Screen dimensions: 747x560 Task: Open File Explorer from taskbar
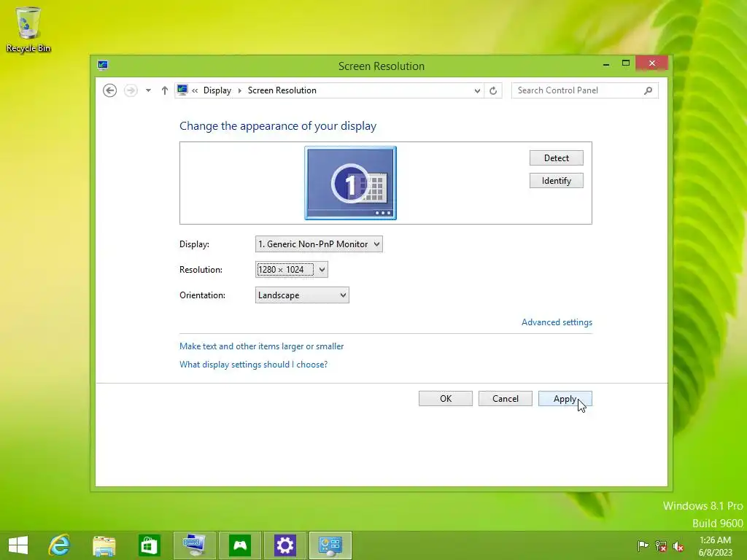[104, 545]
